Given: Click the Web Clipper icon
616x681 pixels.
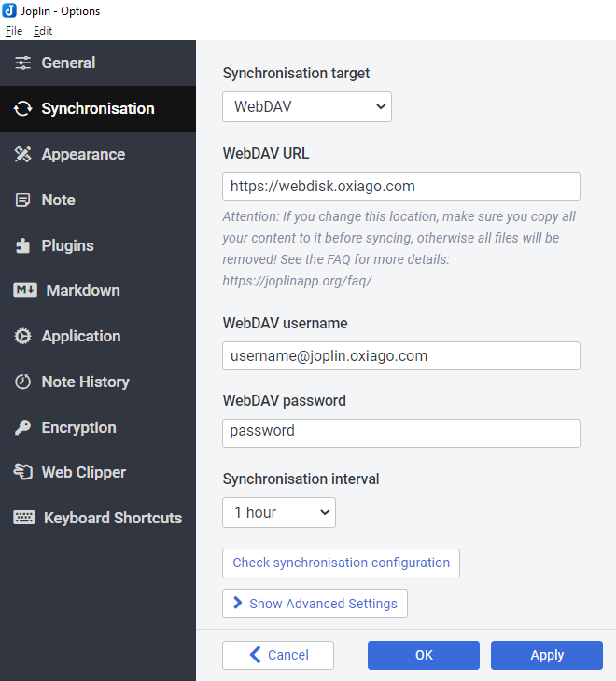Looking at the screenshot, I should [23, 473].
